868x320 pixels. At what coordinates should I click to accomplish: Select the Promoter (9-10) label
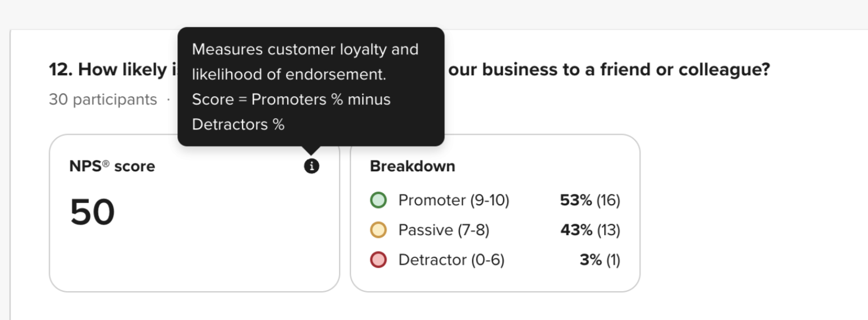(454, 200)
